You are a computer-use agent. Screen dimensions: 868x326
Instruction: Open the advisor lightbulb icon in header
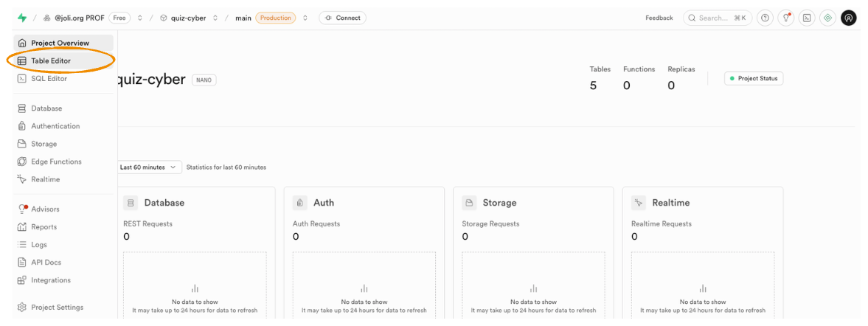click(x=785, y=18)
